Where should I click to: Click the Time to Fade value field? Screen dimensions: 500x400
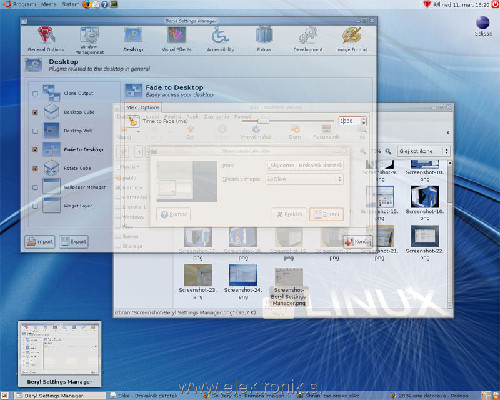click(x=350, y=121)
